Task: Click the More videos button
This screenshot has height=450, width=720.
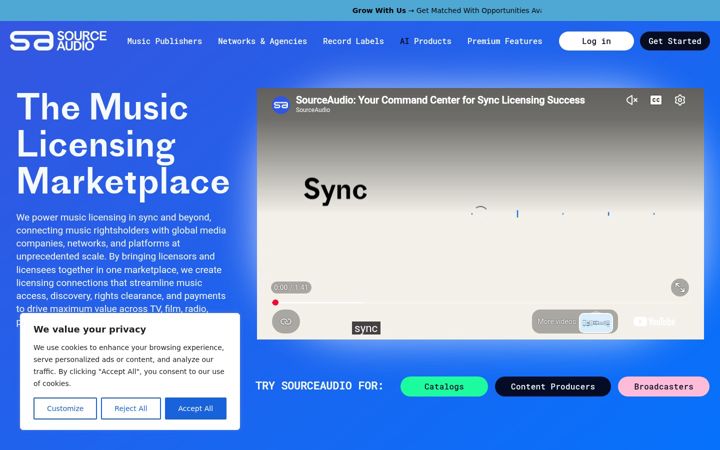Action: 574,321
